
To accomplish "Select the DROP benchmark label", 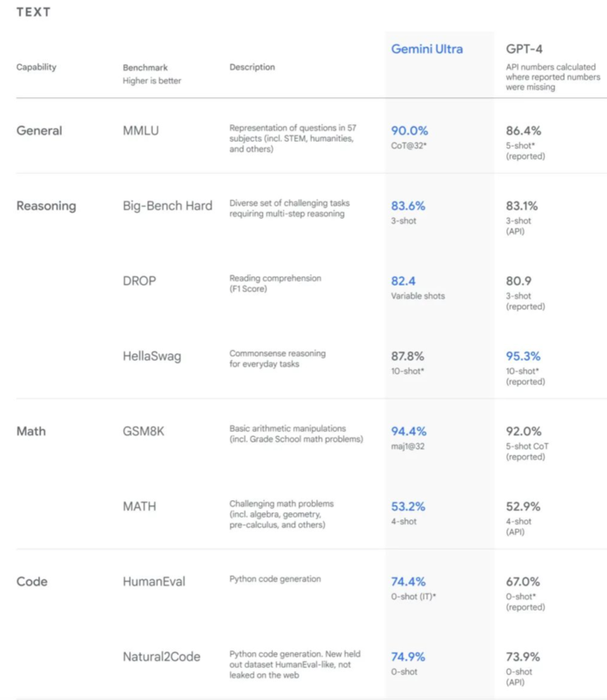I will [x=140, y=281].
